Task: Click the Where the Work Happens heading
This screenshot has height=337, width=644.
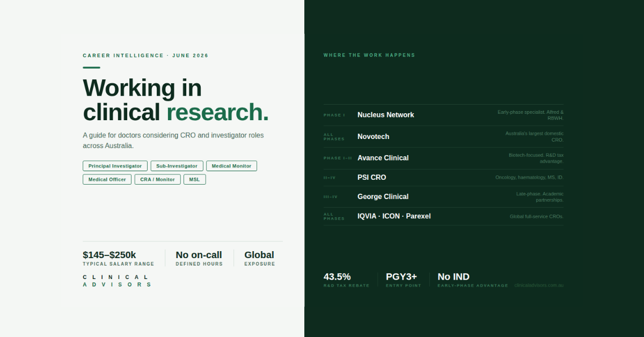Action: [369, 55]
